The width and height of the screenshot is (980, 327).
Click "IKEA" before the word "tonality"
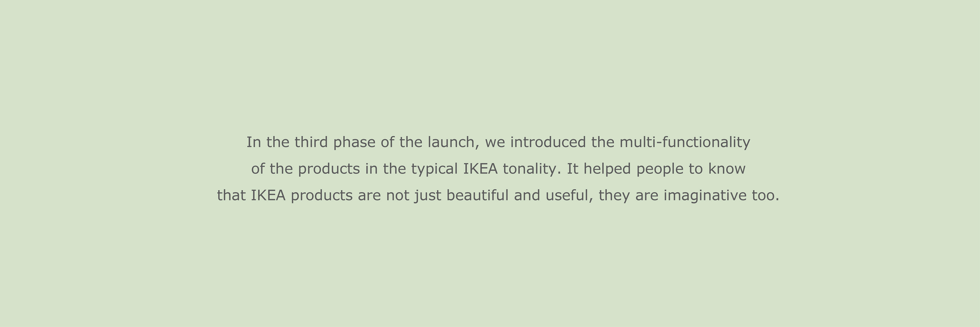pos(480,169)
